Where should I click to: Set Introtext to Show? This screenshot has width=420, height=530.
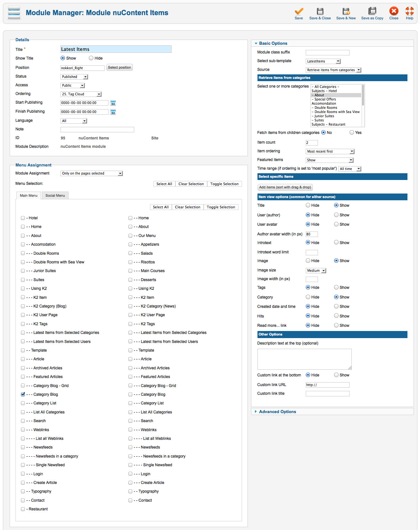pyautogui.click(x=336, y=242)
